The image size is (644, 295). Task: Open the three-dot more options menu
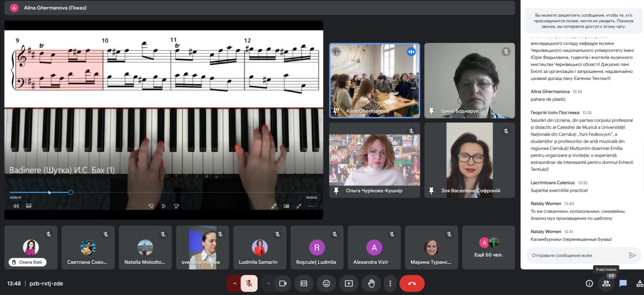click(x=390, y=283)
